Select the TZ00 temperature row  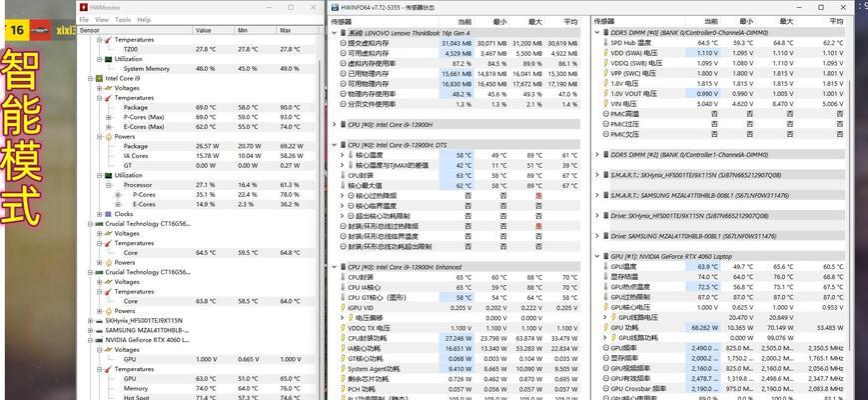click(198, 49)
